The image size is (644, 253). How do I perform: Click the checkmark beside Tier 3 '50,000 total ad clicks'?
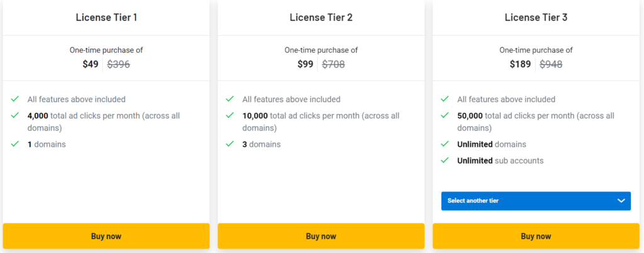tap(445, 116)
